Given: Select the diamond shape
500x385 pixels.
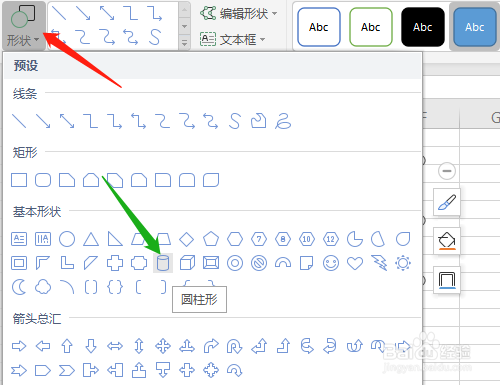Looking at the screenshot, I should click(187, 239).
